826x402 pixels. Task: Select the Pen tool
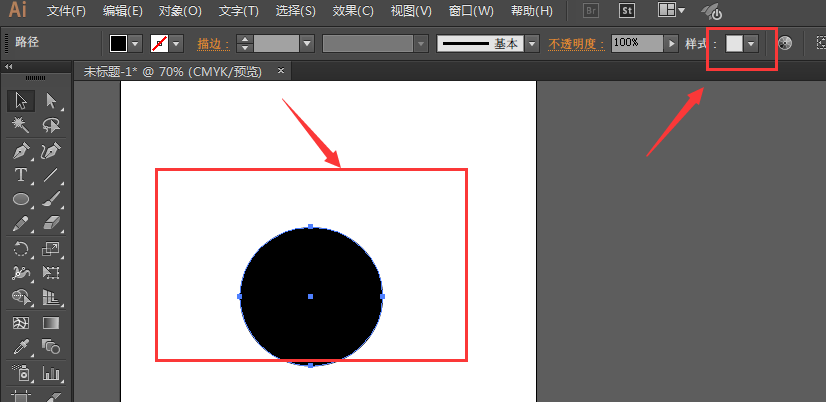click(20, 150)
